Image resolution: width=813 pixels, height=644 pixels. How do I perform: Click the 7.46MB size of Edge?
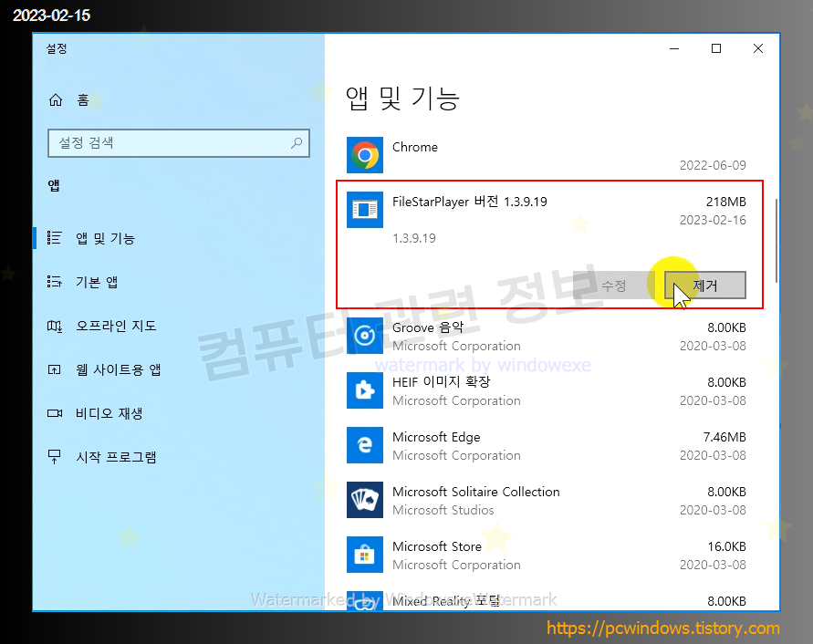point(724,437)
